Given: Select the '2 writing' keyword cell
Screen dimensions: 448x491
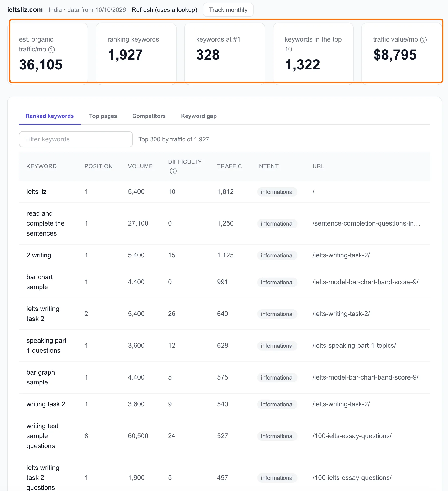Looking at the screenshot, I should coord(39,255).
